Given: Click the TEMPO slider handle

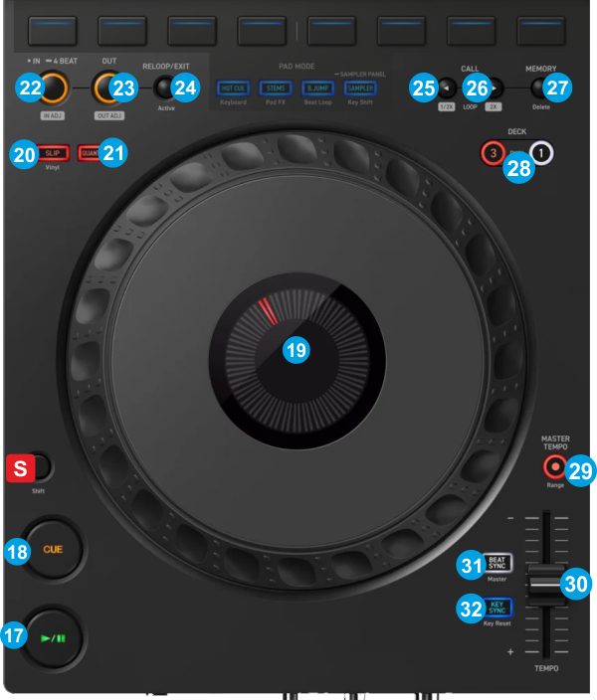Looking at the screenshot, I should coord(544,585).
